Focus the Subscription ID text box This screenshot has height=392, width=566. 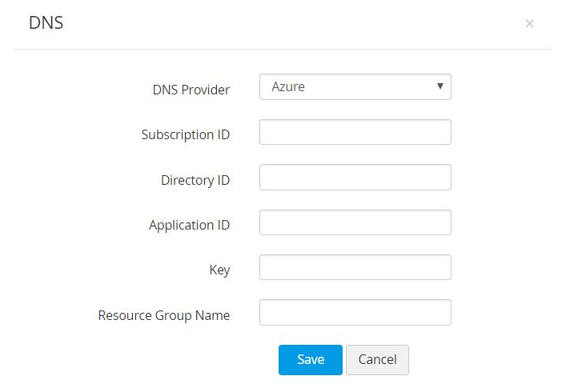point(355,133)
